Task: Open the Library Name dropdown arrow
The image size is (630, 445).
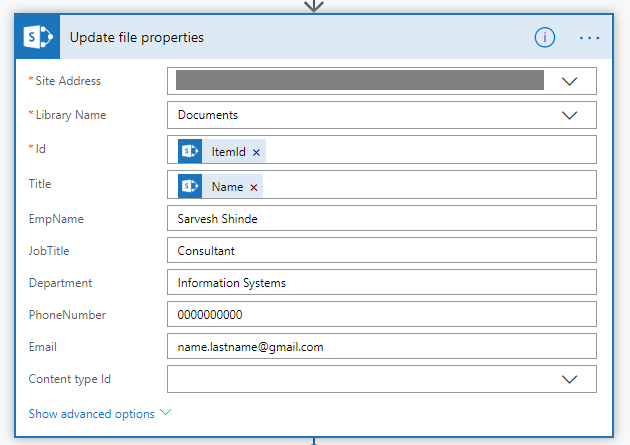Action: pos(570,115)
